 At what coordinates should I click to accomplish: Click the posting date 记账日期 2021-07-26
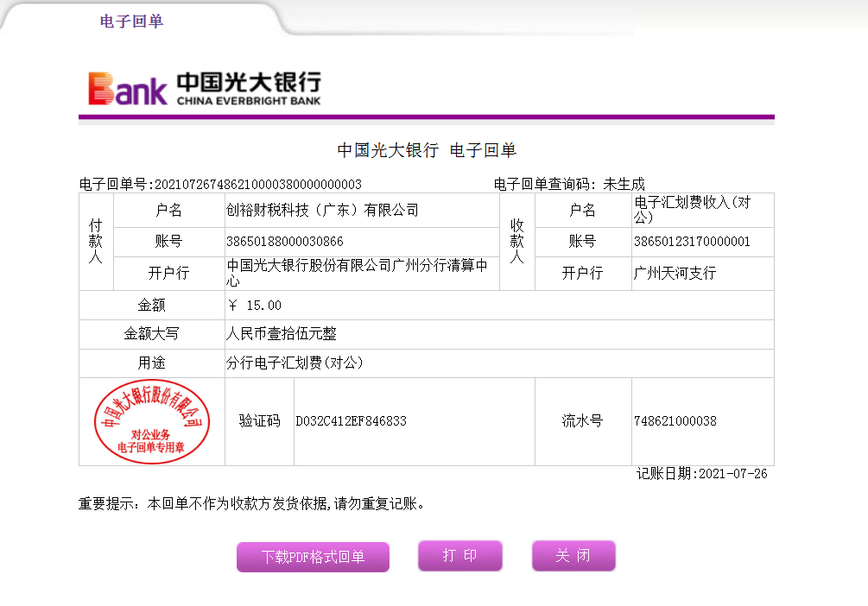(x=701, y=474)
